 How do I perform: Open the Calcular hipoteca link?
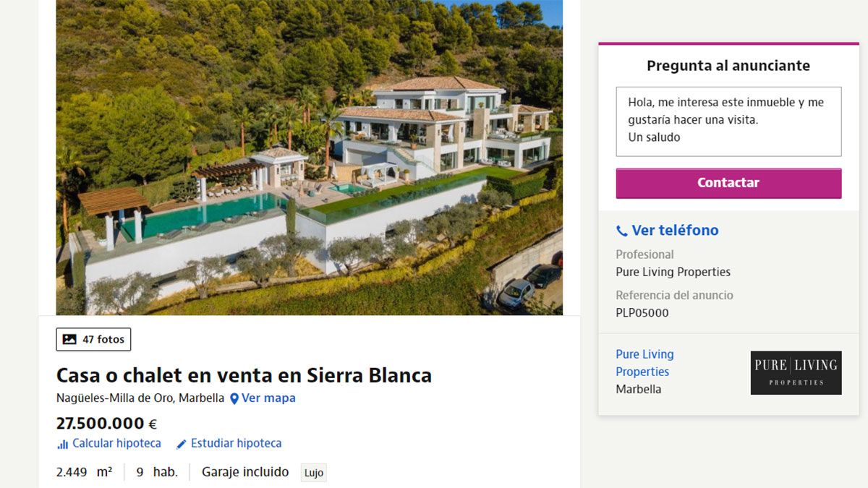116,443
